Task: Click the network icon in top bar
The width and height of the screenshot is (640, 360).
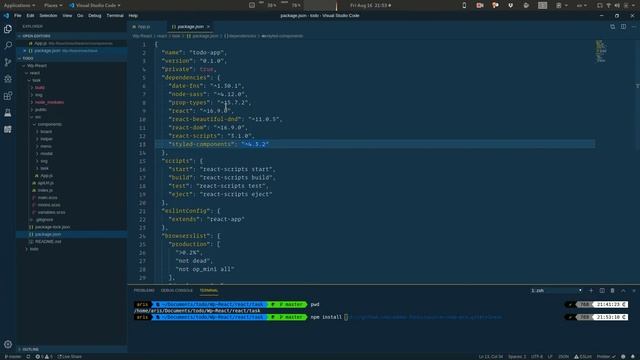Action: (609, 5)
